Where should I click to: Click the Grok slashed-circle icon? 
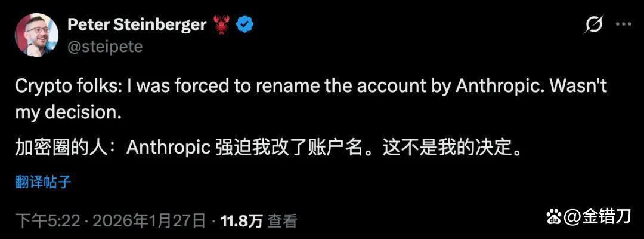pos(593,24)
